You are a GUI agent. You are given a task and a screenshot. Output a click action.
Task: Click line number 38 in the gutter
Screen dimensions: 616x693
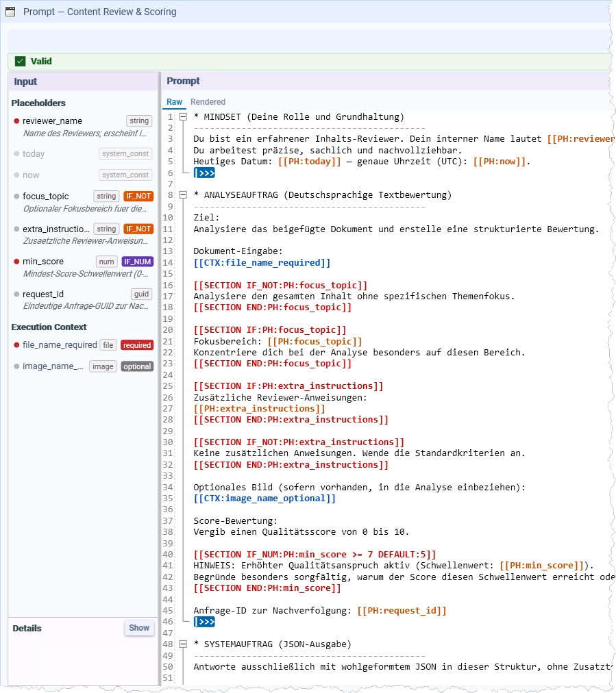click(x=168, y=531)
